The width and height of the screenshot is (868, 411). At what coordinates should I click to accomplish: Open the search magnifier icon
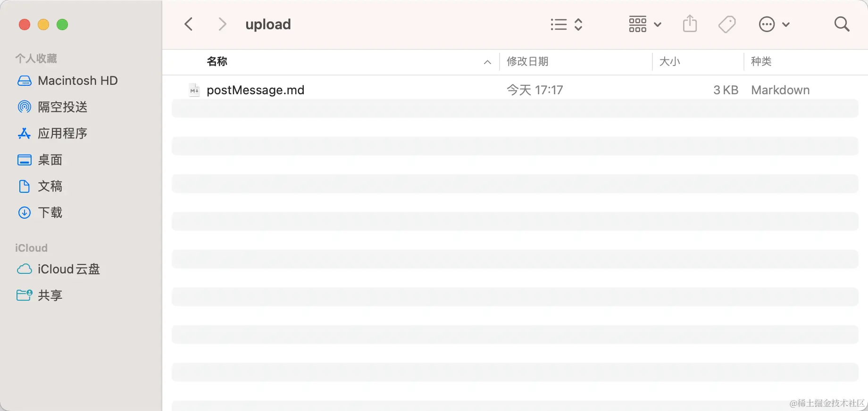pos(842,24)
